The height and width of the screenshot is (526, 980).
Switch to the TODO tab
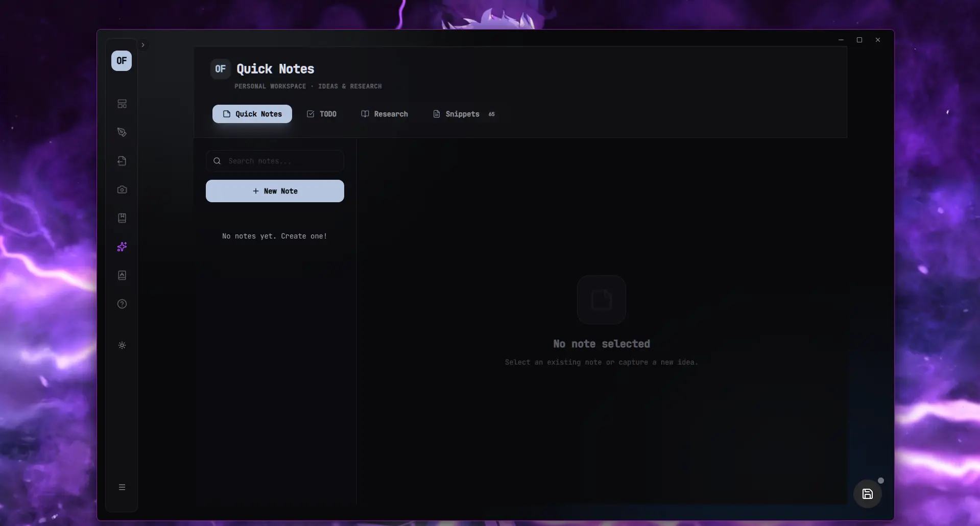coord(321,114)
